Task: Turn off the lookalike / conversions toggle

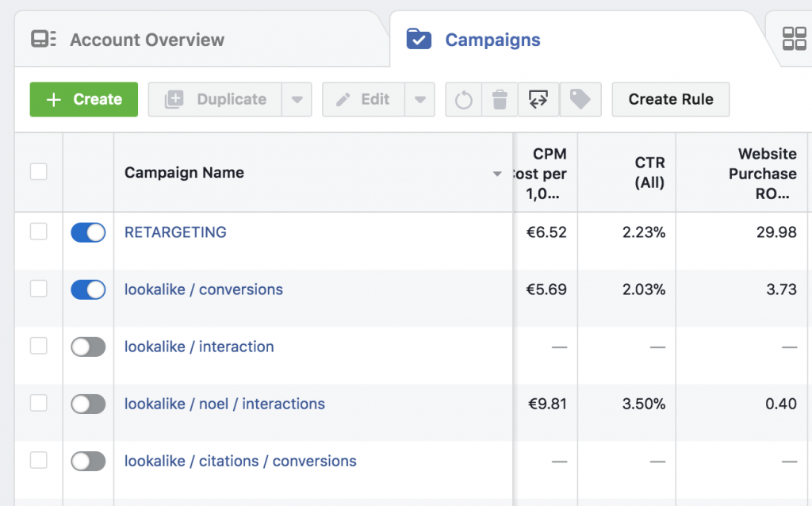Action: tap(88, 289)
